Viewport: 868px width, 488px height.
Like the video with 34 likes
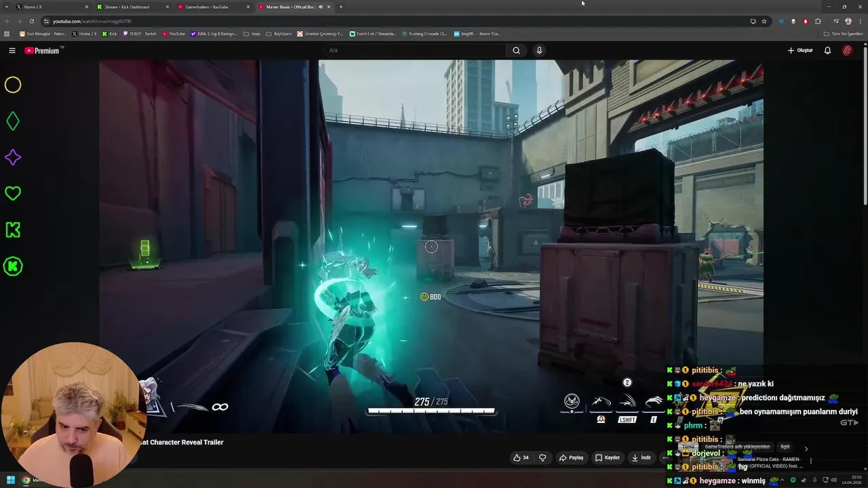point(521,457)
